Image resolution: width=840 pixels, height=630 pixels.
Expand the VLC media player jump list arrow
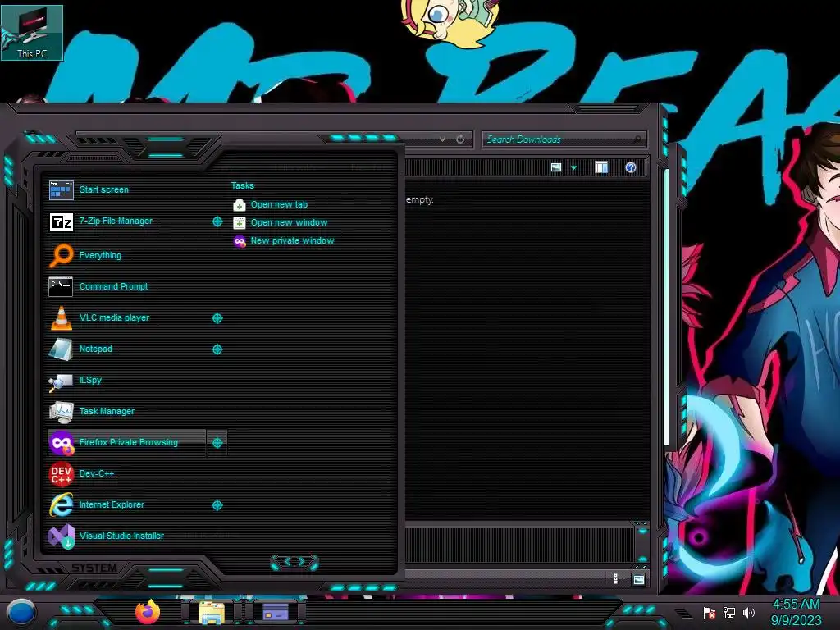(x=217, y=318)
